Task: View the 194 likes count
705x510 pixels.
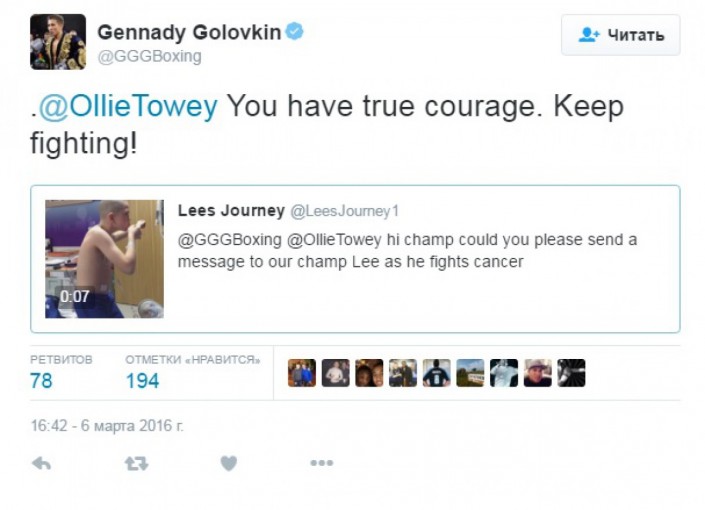Action: (x=142, y=380)
